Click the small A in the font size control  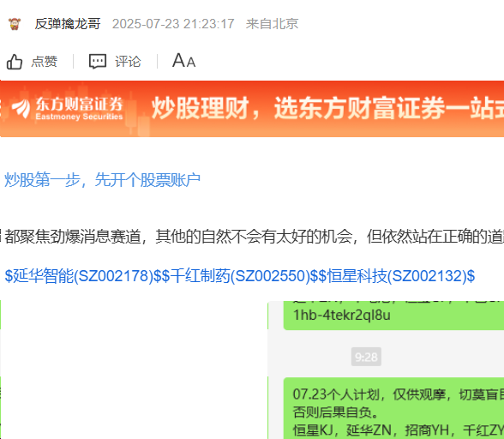191,62
